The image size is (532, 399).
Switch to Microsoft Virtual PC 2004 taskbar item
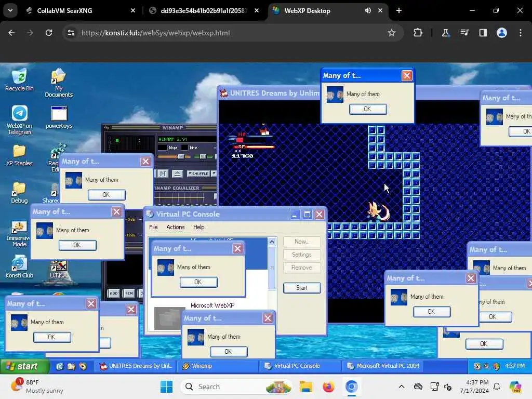pos(383,366)
